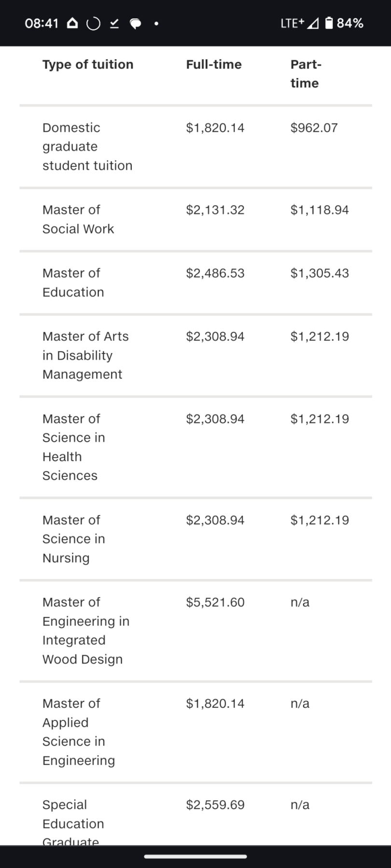391x868 pixels.
Task: Tap the LTE+ signal strength icon
Action: click(299, 23)
